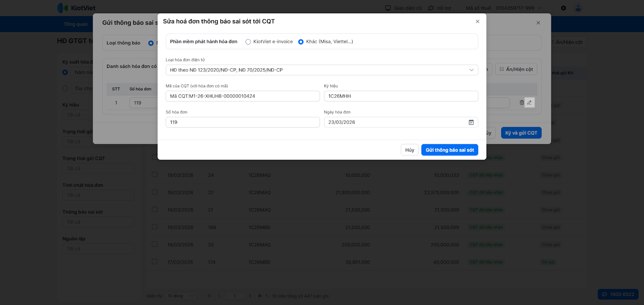644x305 pixels.
Task: Open the 1900 6522 hotline chat button
Action: [x=618, y=294]
